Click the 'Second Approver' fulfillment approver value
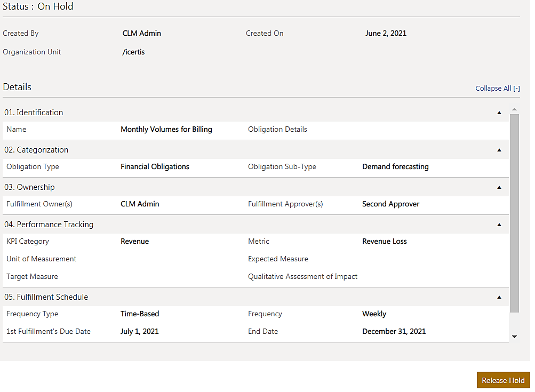This screenshot has height=392, width=535. pos(390,204)
